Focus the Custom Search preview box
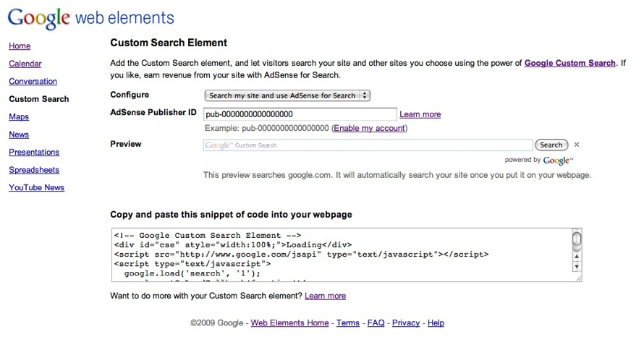Viewport: 644px width, 342px height. pos(368,145)
